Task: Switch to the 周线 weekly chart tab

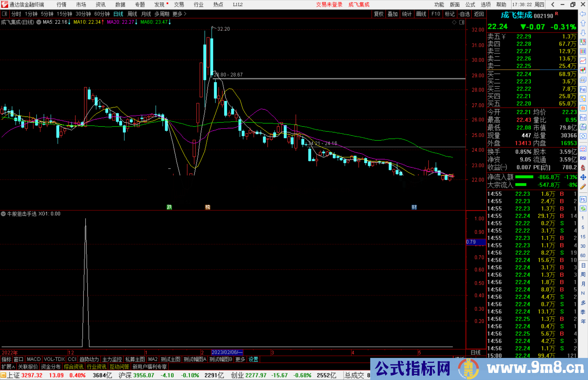Action: pos(132,14)
